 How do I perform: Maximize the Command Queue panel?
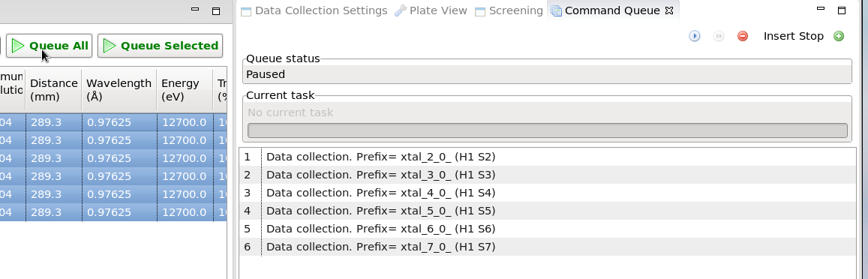point(842,10)
